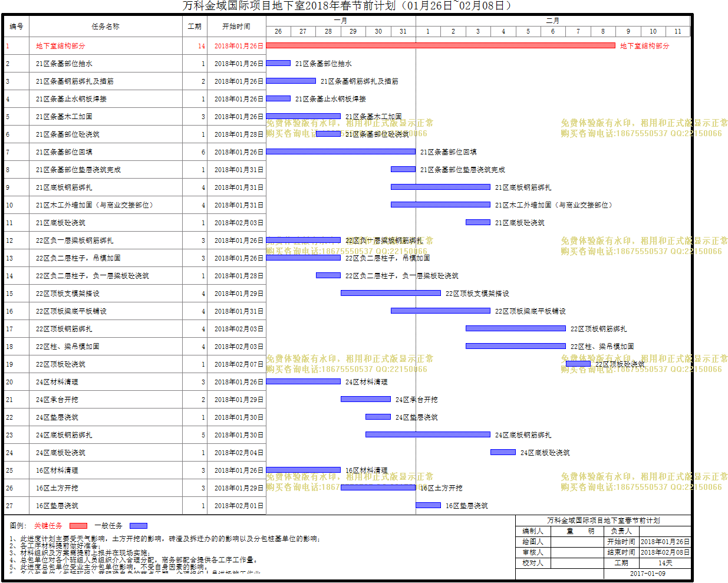Click the Gantt bar for 22区顶板钢筋绑扎

point(516,328)
